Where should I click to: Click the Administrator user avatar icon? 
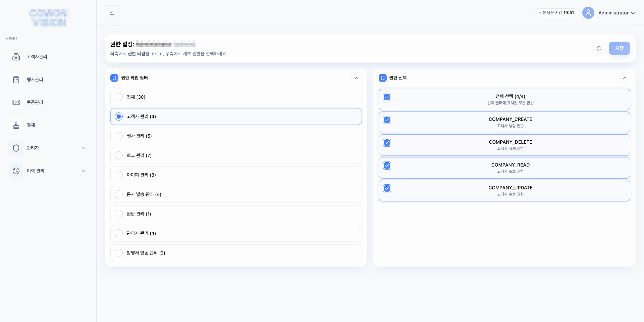588,13
